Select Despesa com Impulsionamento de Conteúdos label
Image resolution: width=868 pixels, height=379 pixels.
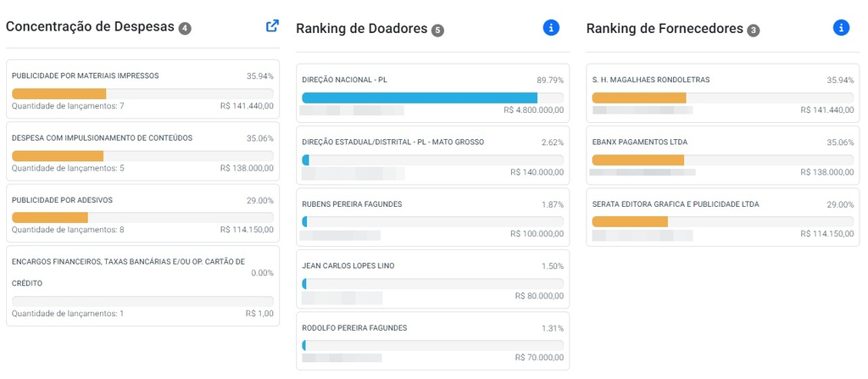[x=103, y=138]
